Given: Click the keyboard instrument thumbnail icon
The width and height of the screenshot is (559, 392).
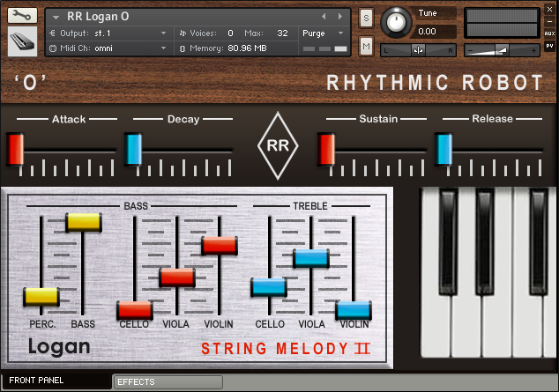Looking at the screenshot, I should 22,41.
